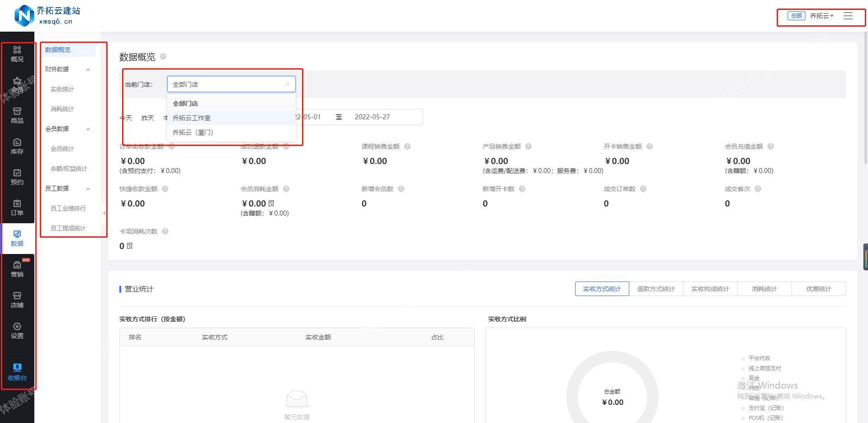Open the 概况 overview section
Image resolution: width=868 pixels, height=423 pixels.
click(17, 54)
